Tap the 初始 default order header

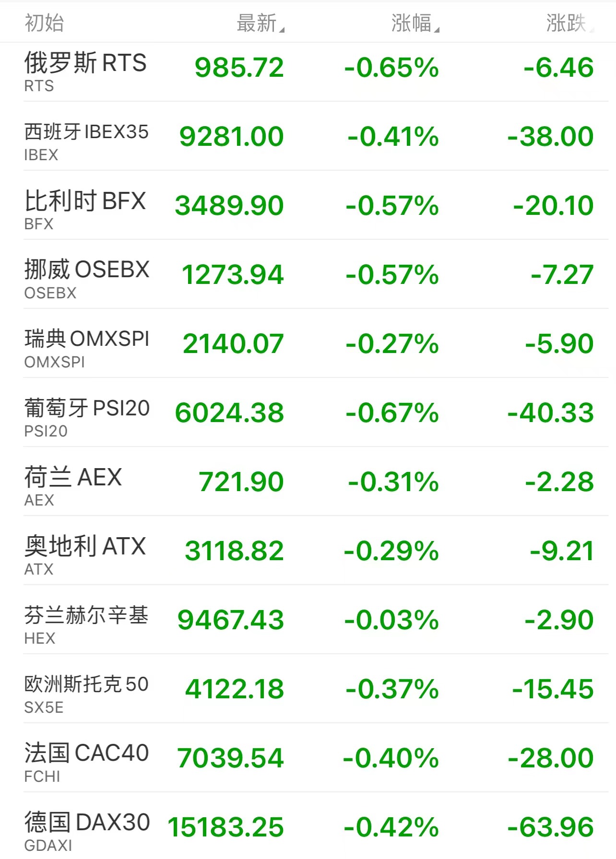(44, 23)
